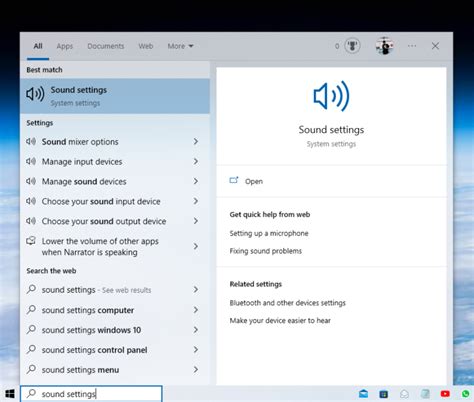The height and width of the screenshot is (402, 474).
Task: Expand arrow for 'sound settings control panel'
Action: [196, 350]
